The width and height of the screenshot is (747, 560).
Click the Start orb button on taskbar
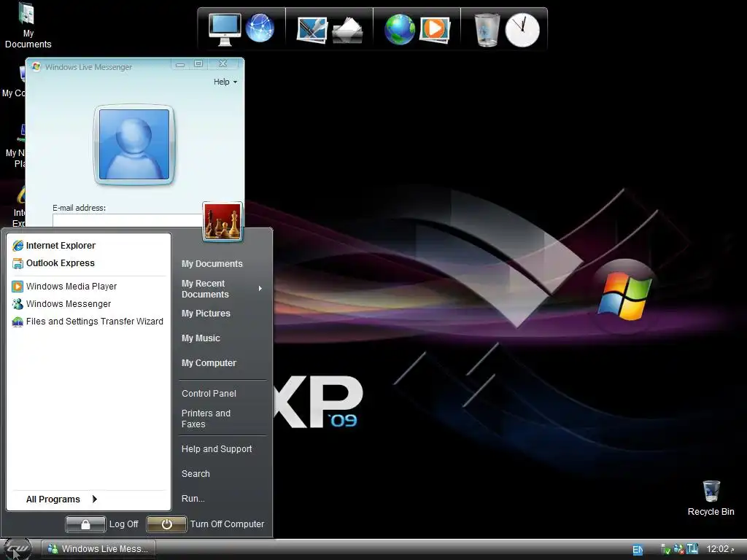point(18,549)
